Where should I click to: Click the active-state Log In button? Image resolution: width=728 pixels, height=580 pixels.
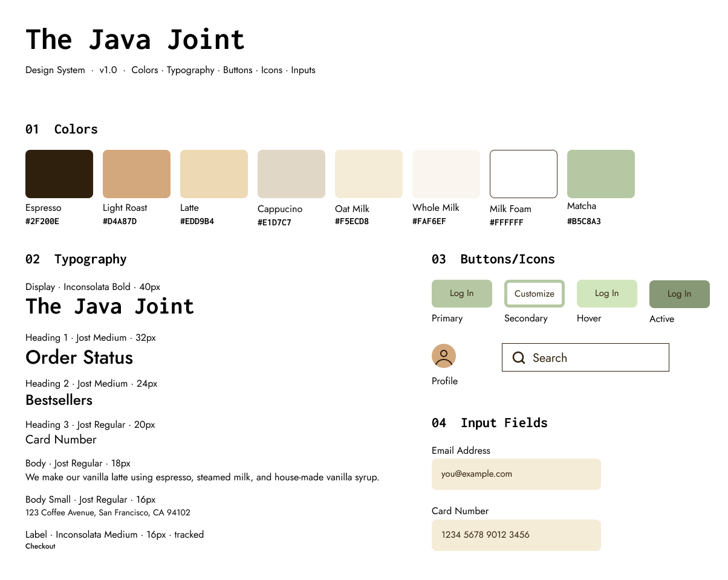click(679, 294)
